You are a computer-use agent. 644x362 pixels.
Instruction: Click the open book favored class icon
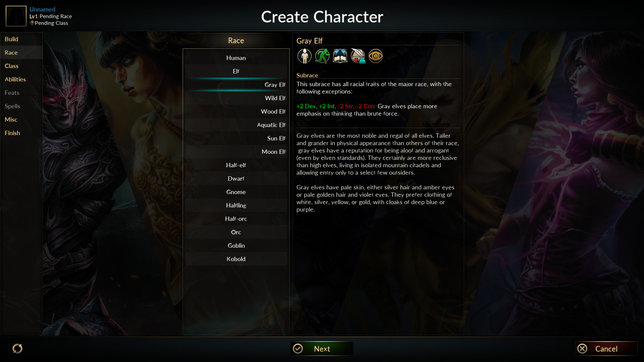pyautogui.click(x=340, y=56)
